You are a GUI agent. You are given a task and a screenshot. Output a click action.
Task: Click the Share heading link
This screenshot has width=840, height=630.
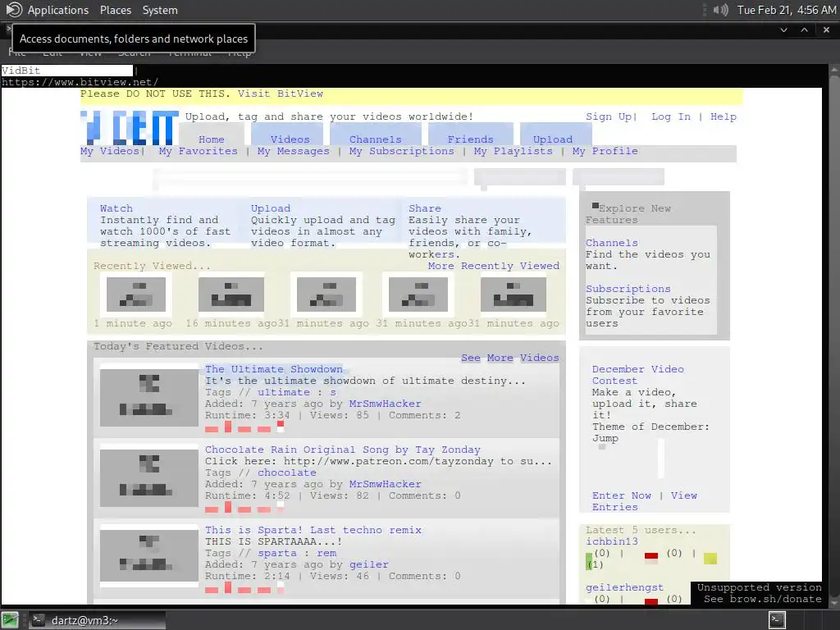click(x=425, y=208)
